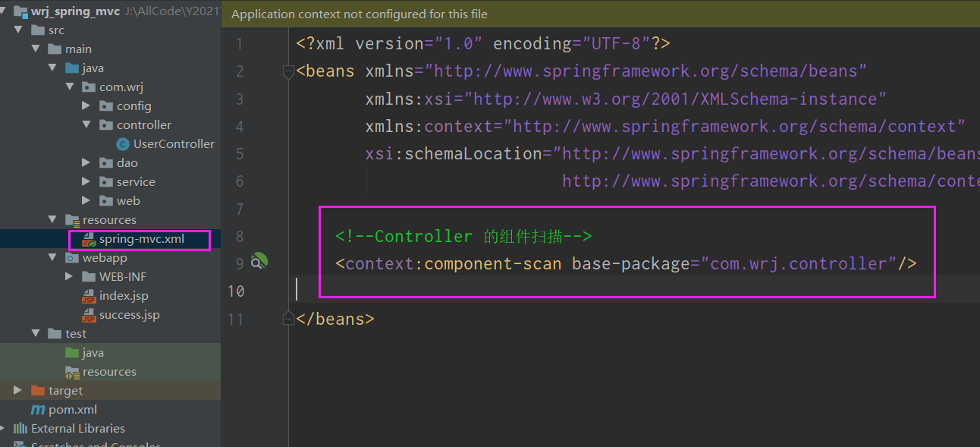980x447 pixels.
Task: Fold the beans tag on line 2
Action: pyautogui.click(x=288, y=72)
